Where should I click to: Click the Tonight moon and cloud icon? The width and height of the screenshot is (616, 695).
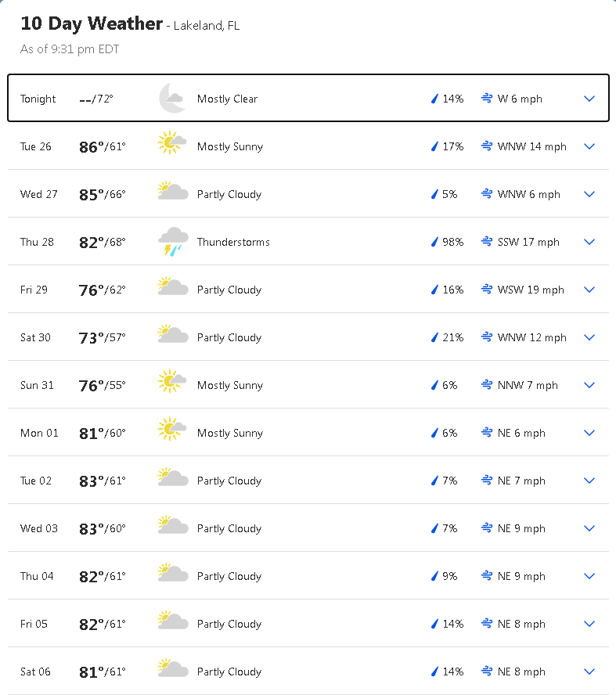(171, 99)
